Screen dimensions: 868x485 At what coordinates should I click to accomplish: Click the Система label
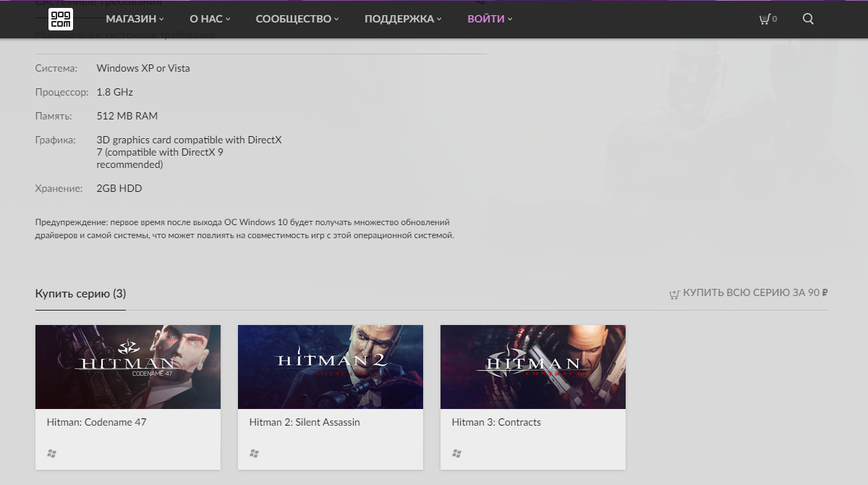[56, 68]
